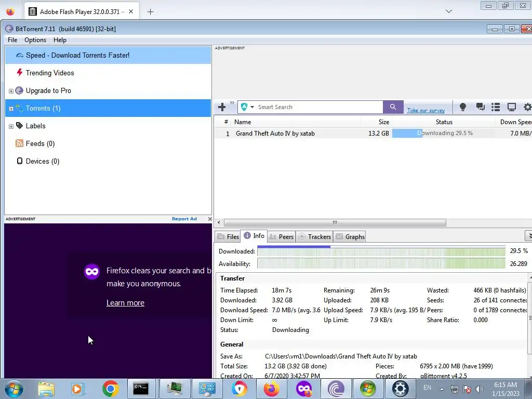The width and height of the screenshot is (532, 399).
Task: Click Learn more in Firefox ad
Action: (125, 303)
